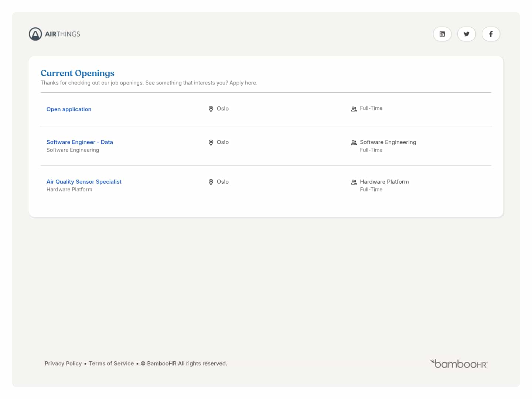Open the Open application job posting
This screenshot has width=532, height=399.
pyautogui.click(x=69, y=109)
